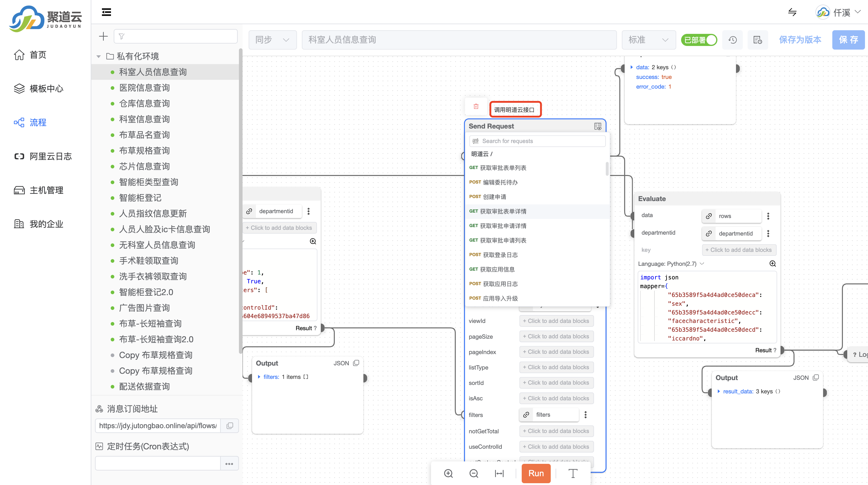The height and width of the screenshot is (485, 868).
Task: Collapse the sidebar with the hamburger icon
Action: pyautogui.click(x=106, y=12)
